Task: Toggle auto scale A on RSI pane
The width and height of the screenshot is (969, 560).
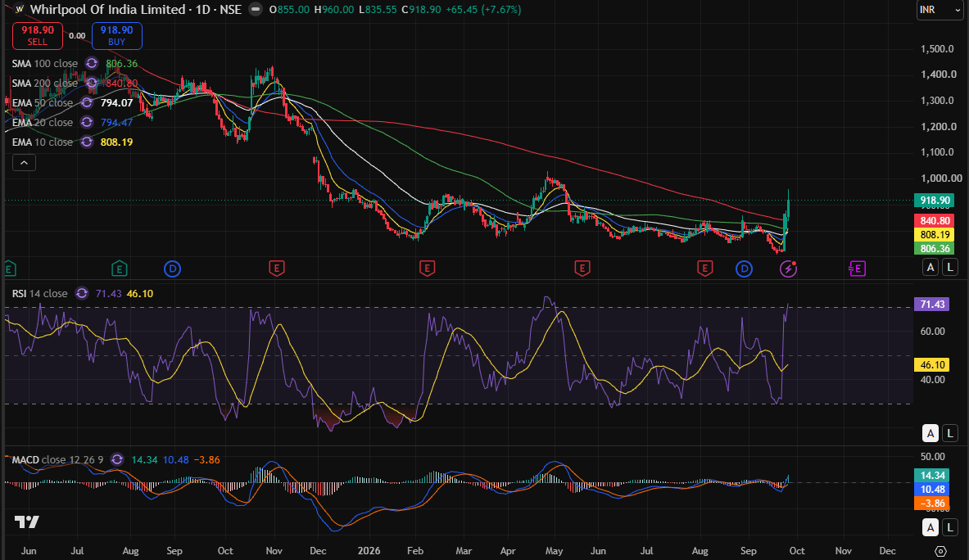Action: click(930, 433)
